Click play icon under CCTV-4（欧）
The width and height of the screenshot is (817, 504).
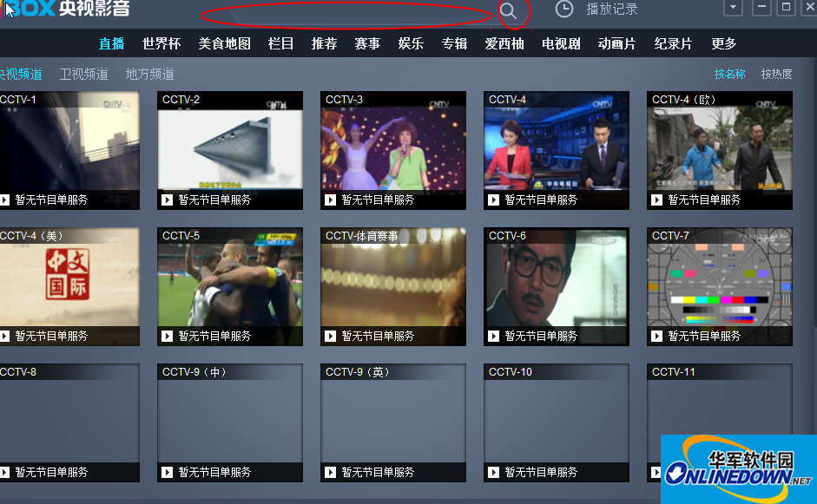(x=656, y=200)
